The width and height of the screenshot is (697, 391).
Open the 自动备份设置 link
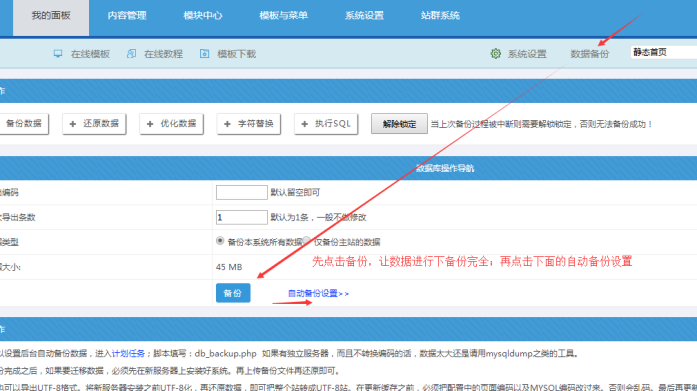pyautogui.click(x=318, y=294)
